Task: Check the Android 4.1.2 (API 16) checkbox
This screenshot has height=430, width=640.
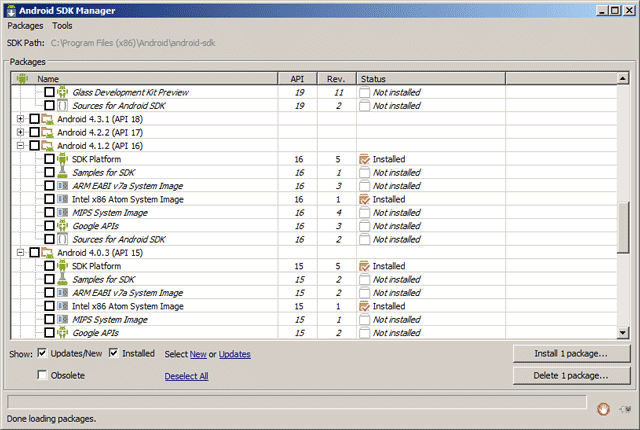Action: (x=35, y=146)
